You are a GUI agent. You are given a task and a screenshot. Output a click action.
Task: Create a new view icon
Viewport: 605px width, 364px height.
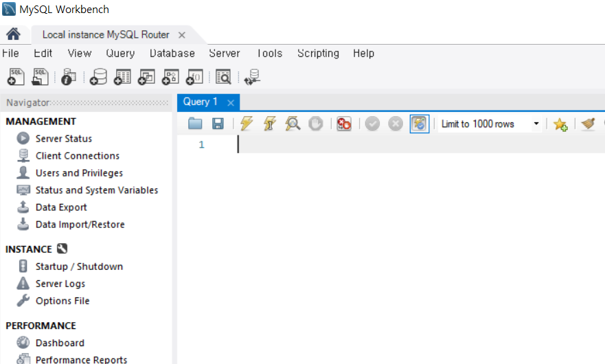click(146, 77)
